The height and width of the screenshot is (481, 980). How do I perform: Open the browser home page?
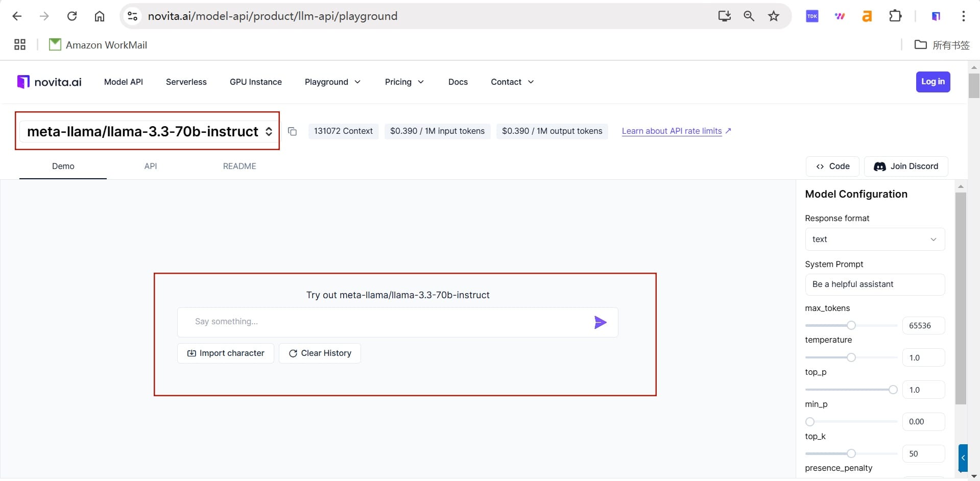100,16
